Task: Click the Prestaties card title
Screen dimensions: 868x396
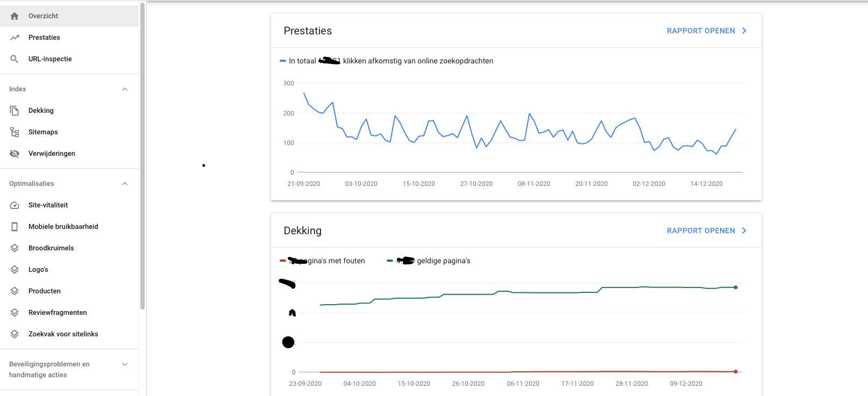Action: pos(308,31)
